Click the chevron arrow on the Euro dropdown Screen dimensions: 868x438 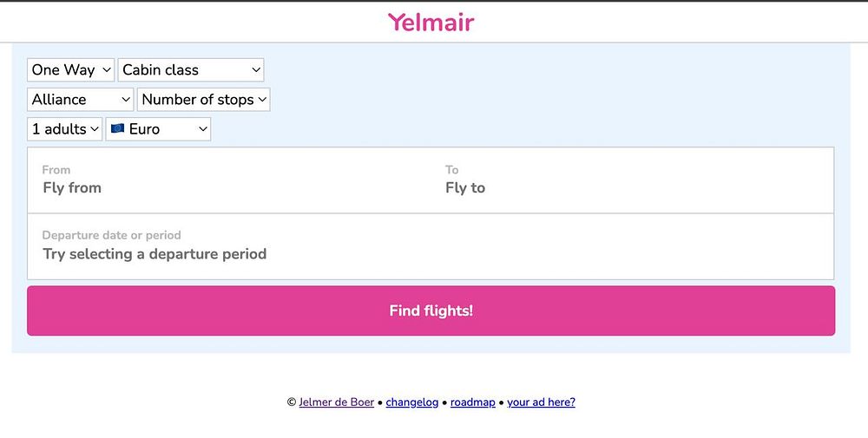coord(202,129)
